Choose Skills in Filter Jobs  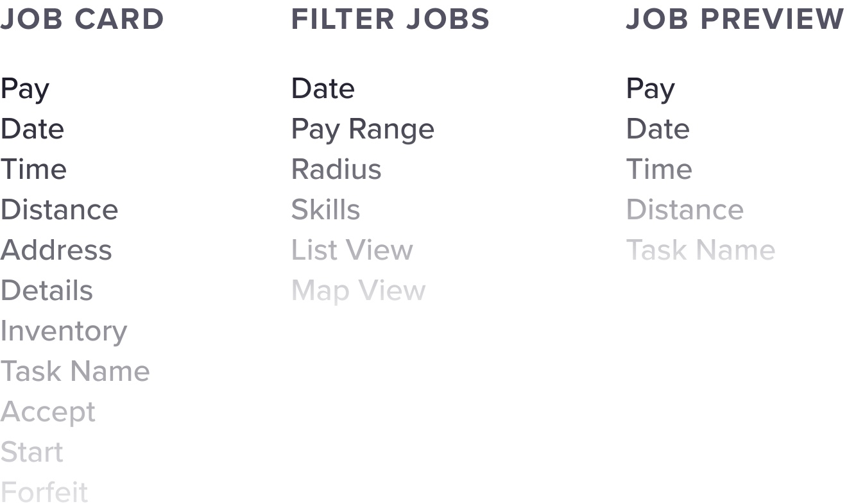click(x=325, y=210)
